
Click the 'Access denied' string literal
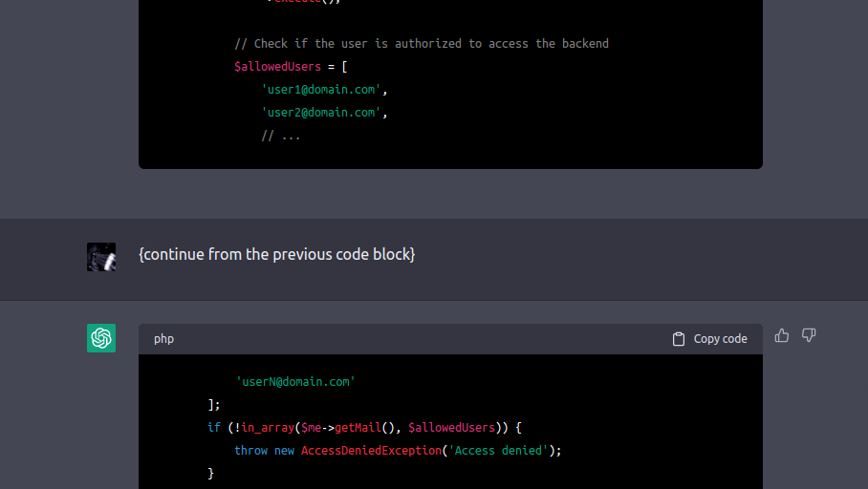(498, 450)
